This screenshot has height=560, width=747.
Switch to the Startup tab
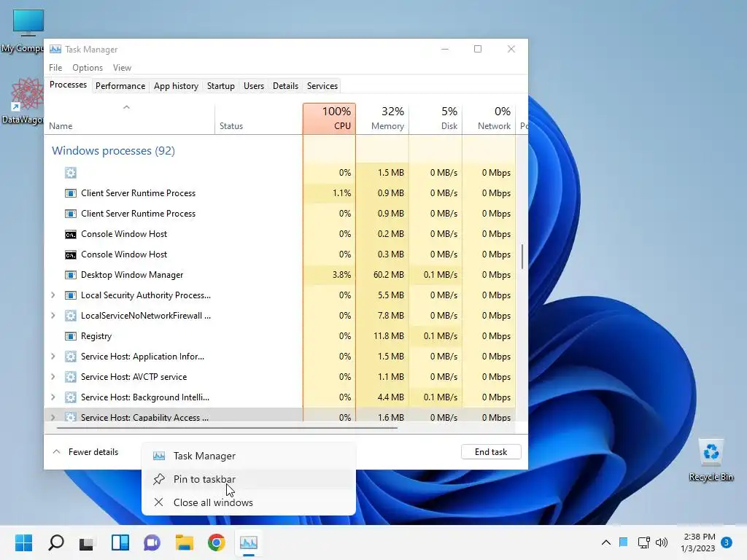click(220, 86)
